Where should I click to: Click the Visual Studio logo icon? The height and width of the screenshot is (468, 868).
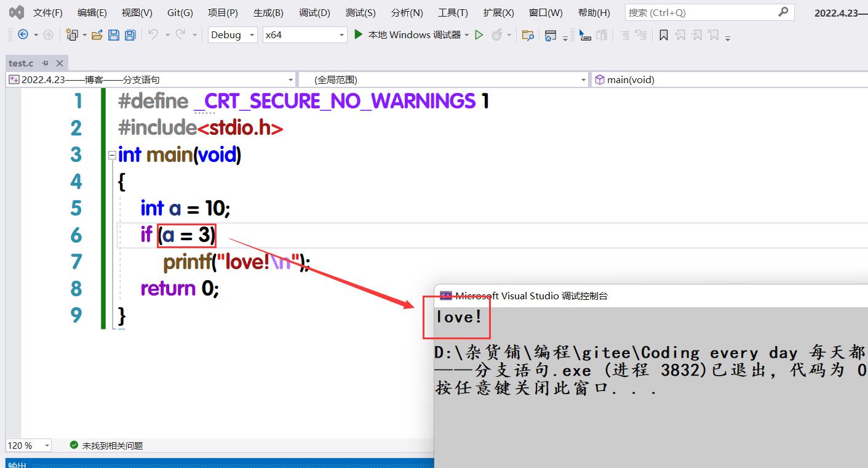(x=17, y=12)
